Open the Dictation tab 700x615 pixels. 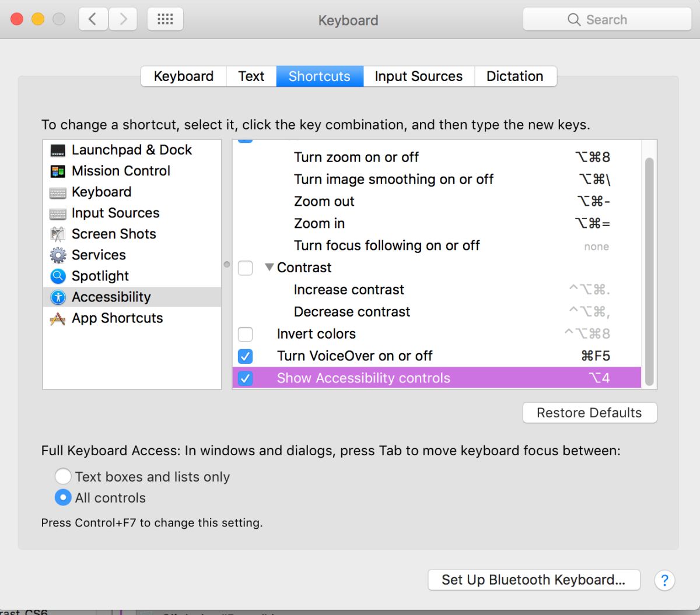click(515, 76)
